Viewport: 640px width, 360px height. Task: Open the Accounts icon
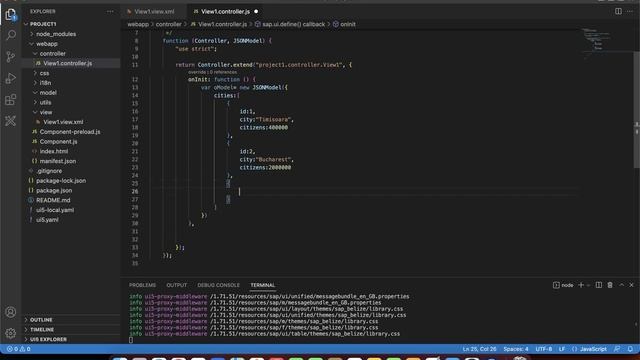tap(11, 312)
